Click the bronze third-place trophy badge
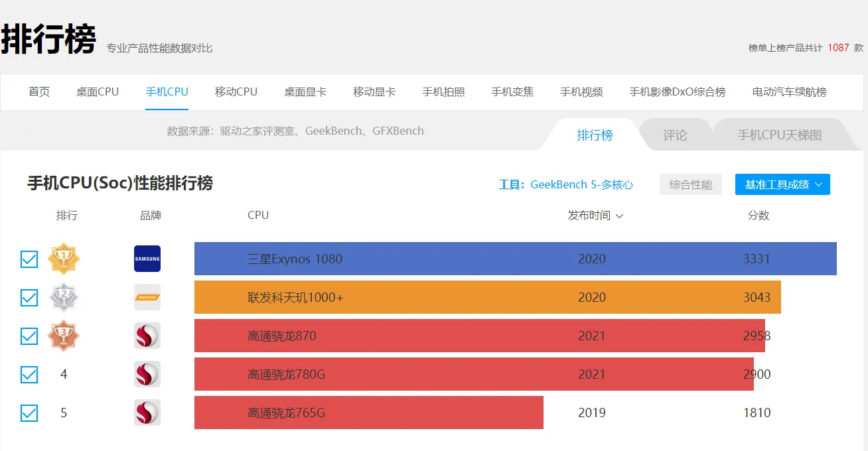The width and height of the screenshot is (868, 451). 64,336
